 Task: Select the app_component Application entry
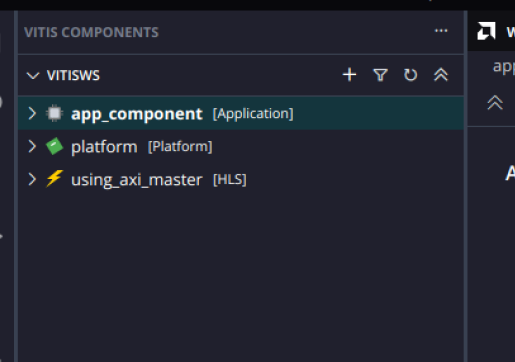pos(241,113)
